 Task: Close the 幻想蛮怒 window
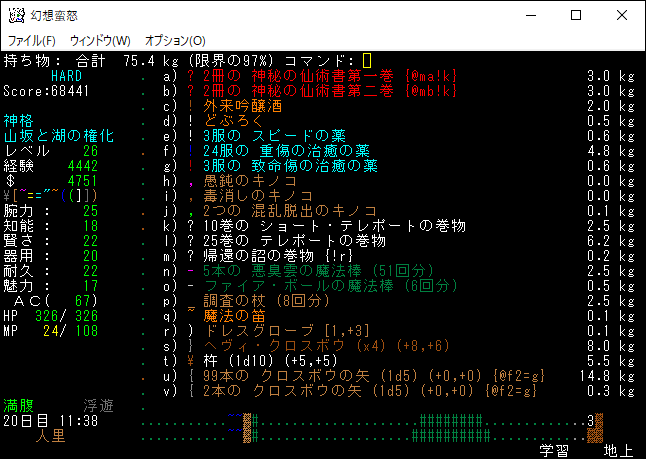pyautogui.click(x=621, y=16)
